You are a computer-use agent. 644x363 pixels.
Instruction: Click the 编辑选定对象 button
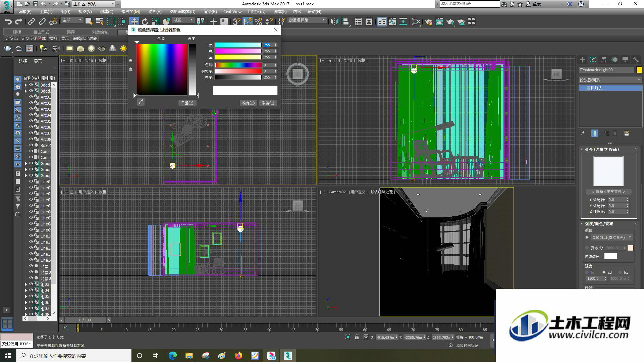[85, 39]
